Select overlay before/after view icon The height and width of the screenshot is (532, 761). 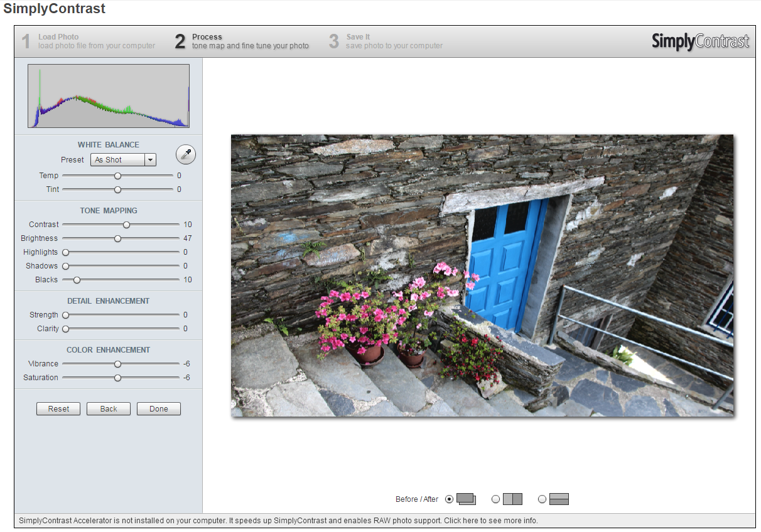coord(466,499)
